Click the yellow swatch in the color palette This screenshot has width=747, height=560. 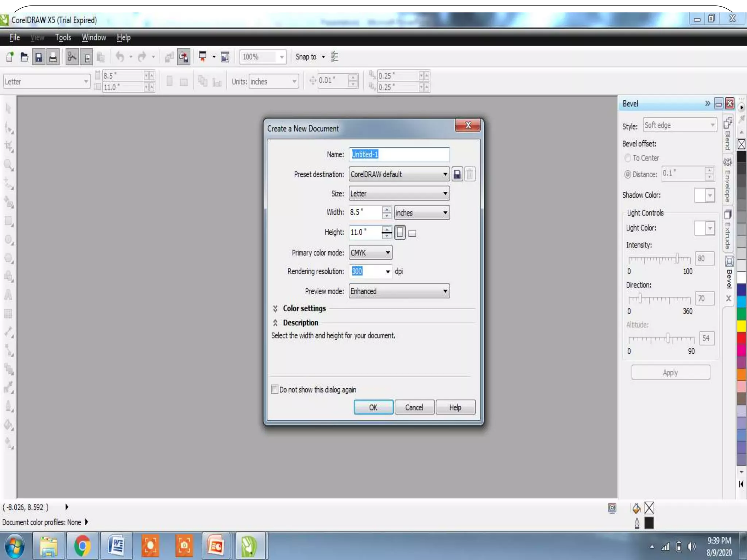741,326
